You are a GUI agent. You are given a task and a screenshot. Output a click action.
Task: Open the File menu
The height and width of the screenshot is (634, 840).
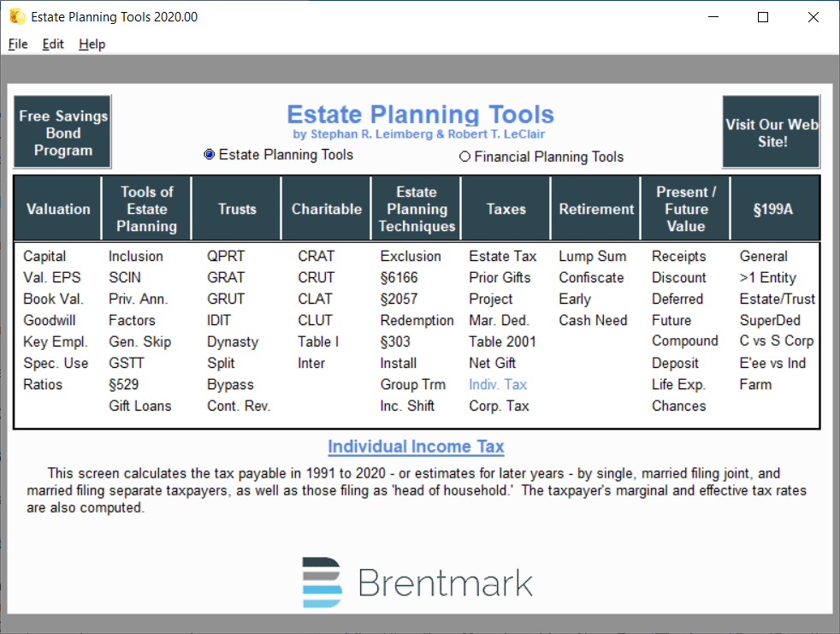click(17, 44)
